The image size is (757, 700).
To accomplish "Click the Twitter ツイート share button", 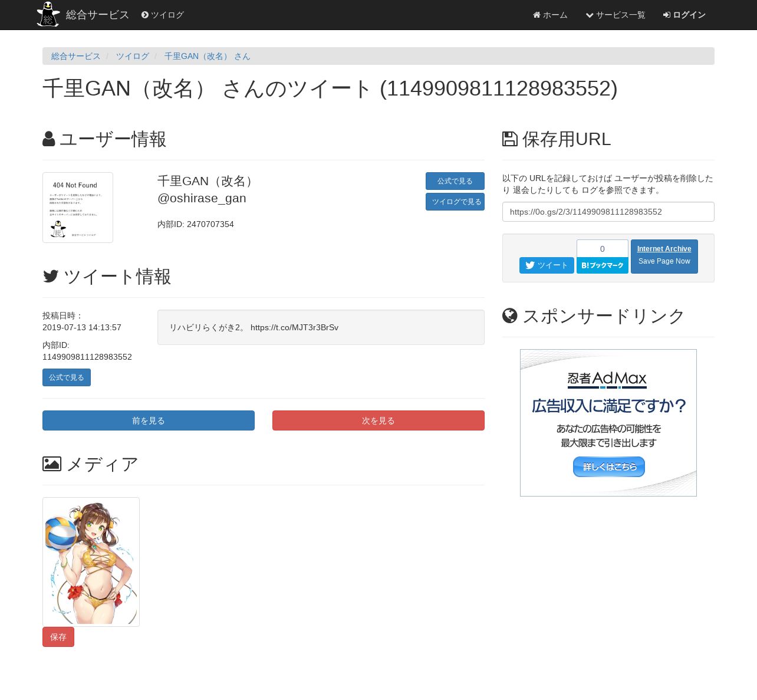I will click(547, 265).
